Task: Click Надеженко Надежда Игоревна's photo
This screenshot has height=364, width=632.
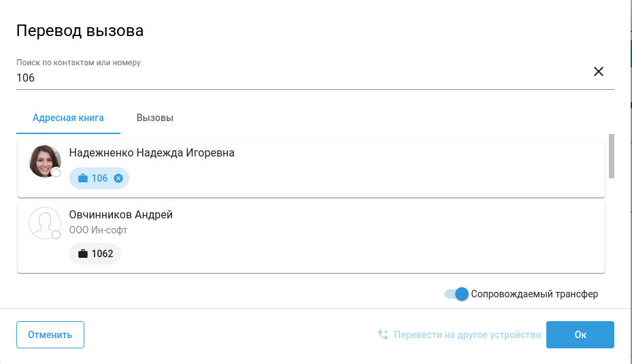Action: point(44,161)
